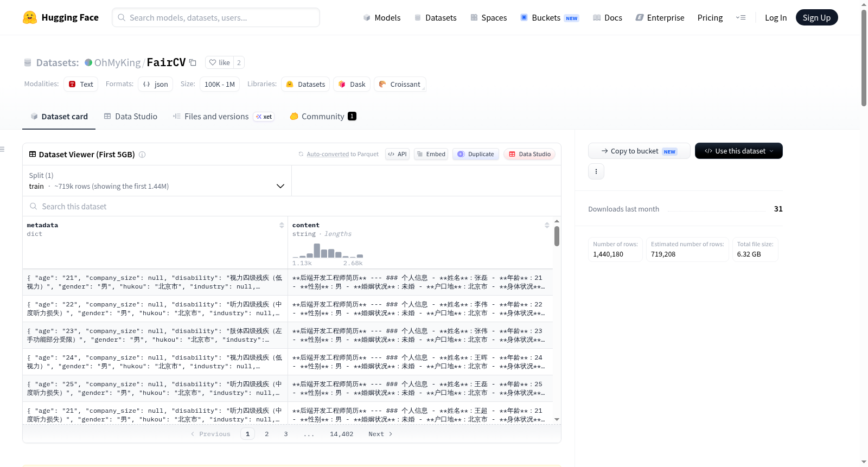This screenshot has height=467, width=868.
Task: Select the Dask library tag
Action: [352, 84]
